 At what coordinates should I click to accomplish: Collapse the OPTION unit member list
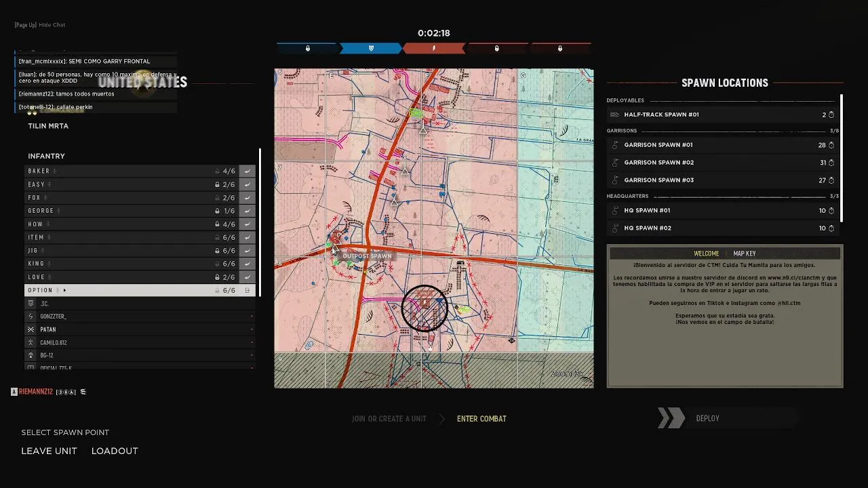click(x=64, y=290)
